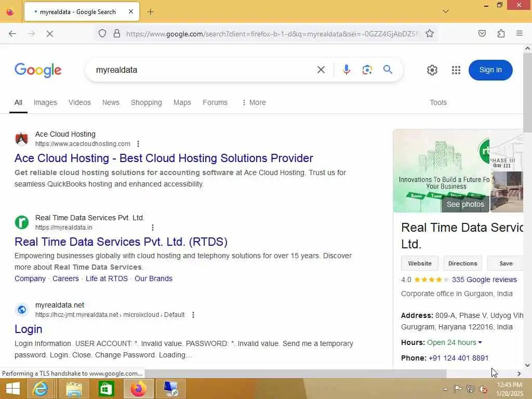Open the Windows Start button
This screenshot has width=532, height=399.
[x=13, y=389]
